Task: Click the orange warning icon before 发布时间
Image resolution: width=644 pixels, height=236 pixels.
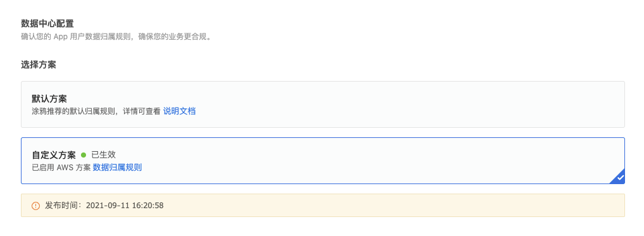Action: [35, 206]
